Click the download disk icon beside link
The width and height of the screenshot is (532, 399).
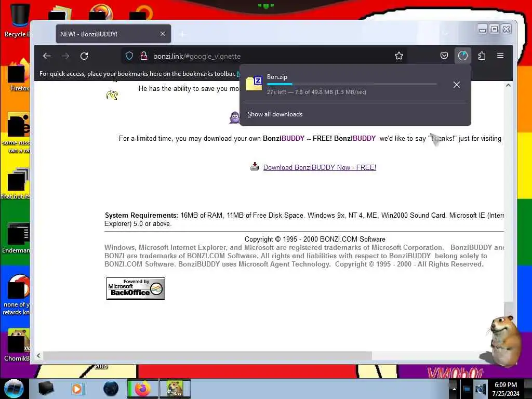pyautogui.click(x=255, y=166)
